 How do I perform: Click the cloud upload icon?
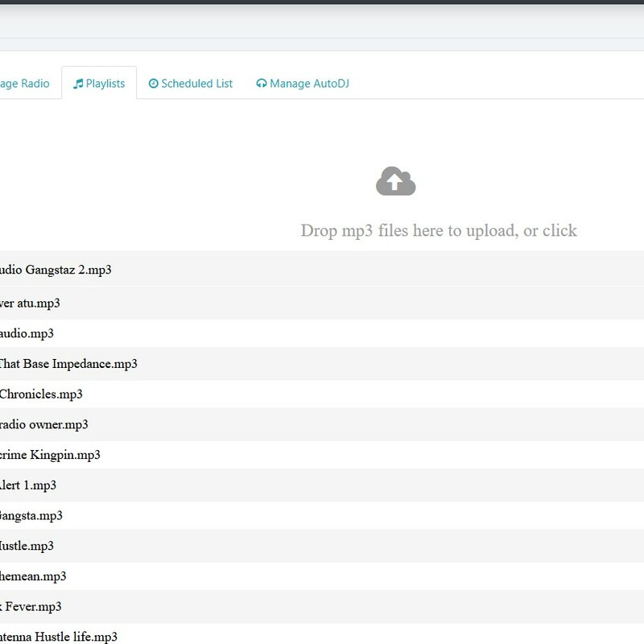395,182
